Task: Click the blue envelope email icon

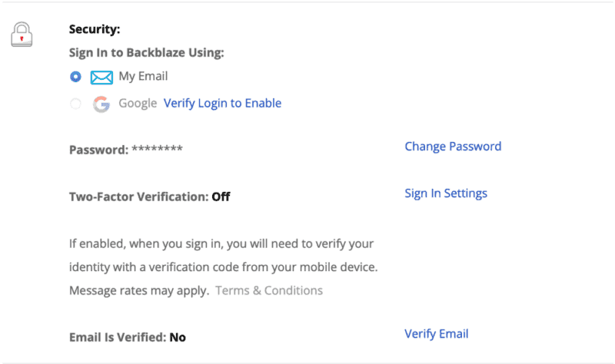Action: (x=101, y=77)
